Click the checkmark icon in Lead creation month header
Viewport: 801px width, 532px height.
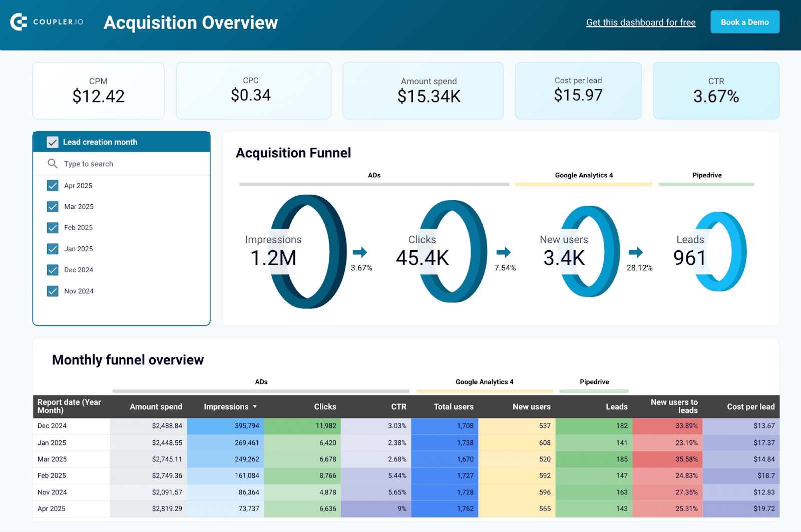click(x=53, y=142)
